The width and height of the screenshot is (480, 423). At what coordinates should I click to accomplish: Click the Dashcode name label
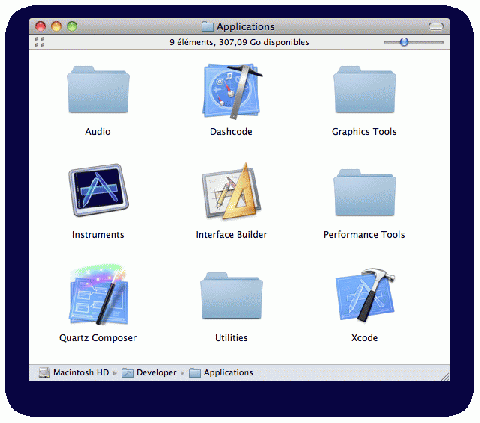point(231,132)
